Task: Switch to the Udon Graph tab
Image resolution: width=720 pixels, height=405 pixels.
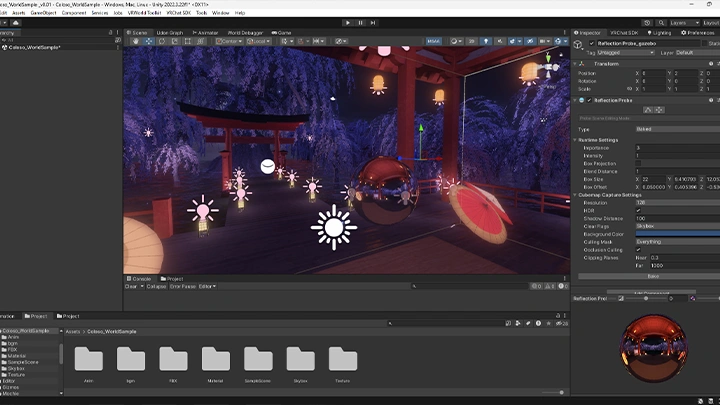Action: 169,33
